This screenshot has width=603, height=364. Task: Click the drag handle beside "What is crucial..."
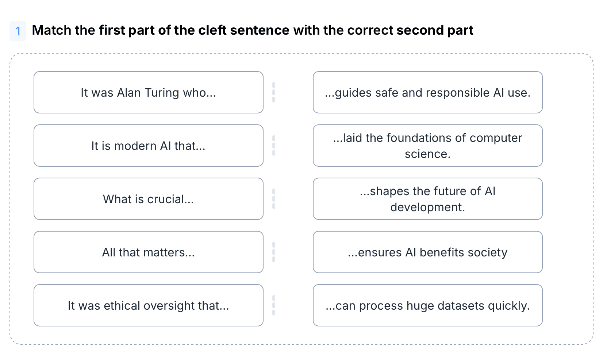click(x=274, y=199)
